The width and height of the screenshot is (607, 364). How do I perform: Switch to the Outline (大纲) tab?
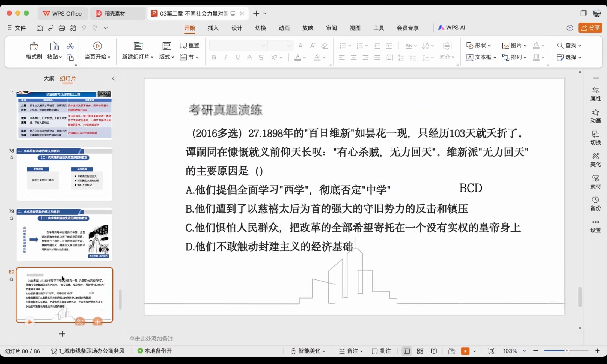(49, 79)
